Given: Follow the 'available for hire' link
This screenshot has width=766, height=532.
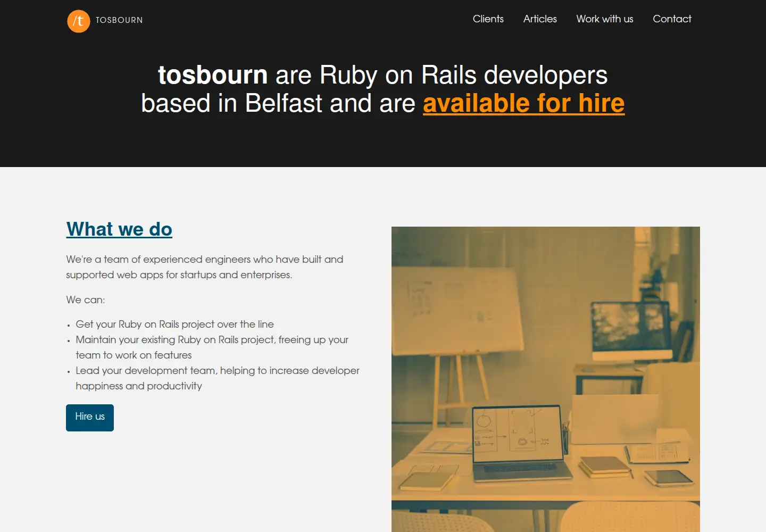Looking at the screenshot, I should coord(524,103).
